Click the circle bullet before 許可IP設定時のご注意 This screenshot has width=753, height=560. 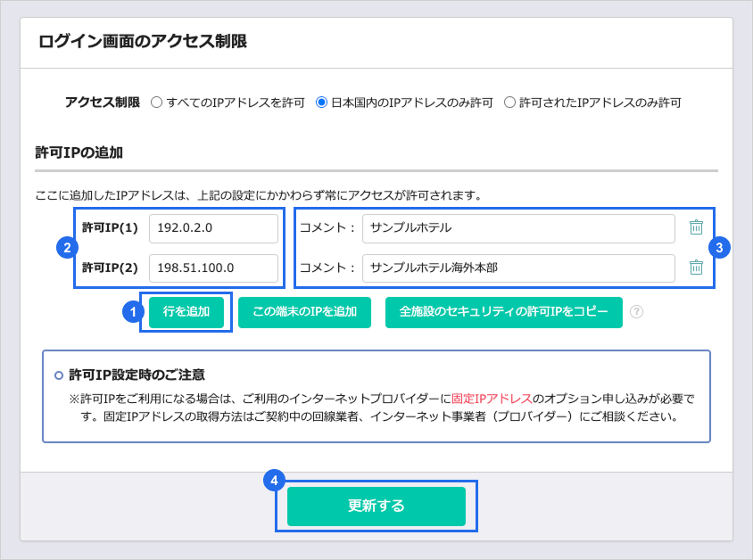[59, 375]
